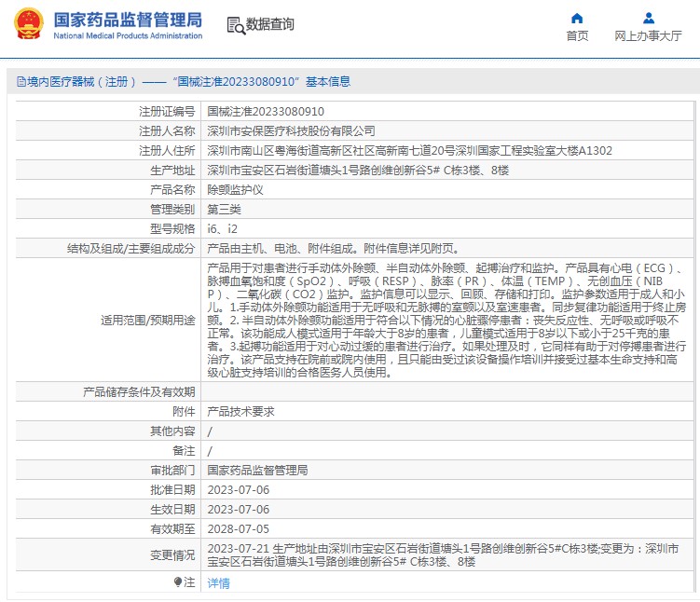Click the 适用范围/预期用途 row label
The image size is (700, 602).
coord(148,320)
